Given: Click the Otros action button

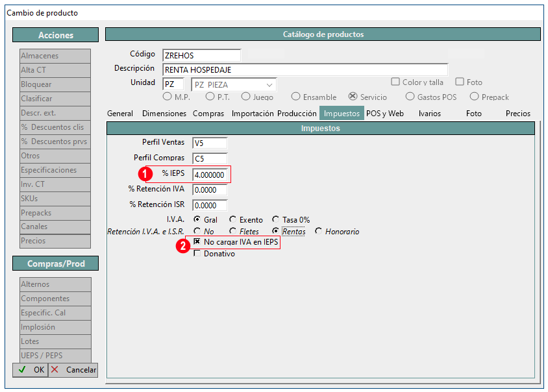Looking at the screenshot, I should pos(55,156).
